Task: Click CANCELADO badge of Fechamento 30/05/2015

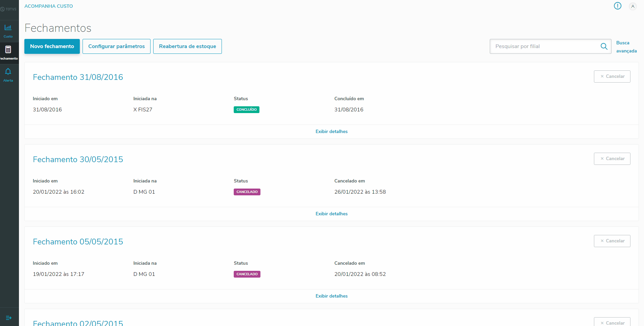Action: (x=247, y=192)
